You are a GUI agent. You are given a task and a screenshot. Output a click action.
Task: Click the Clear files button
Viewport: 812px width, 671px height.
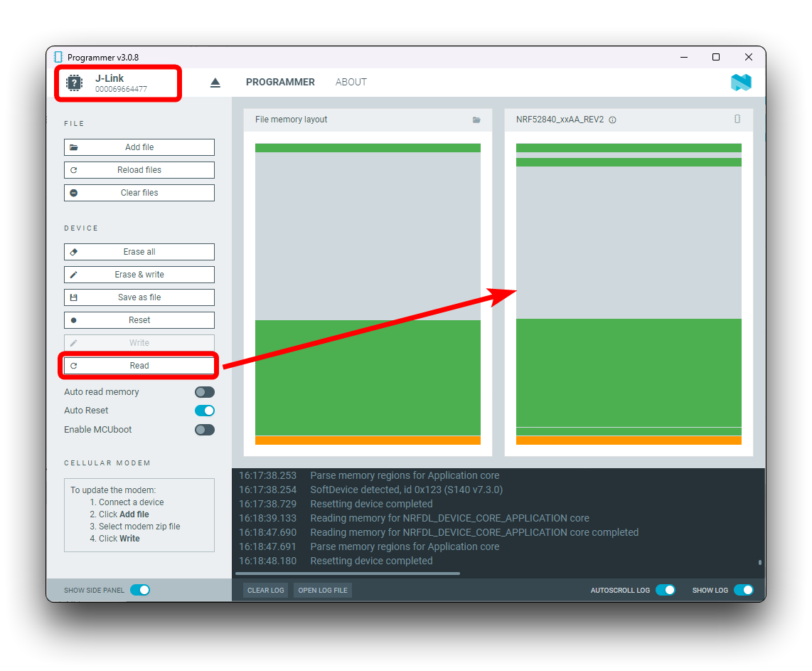click(x=139, y=193)
